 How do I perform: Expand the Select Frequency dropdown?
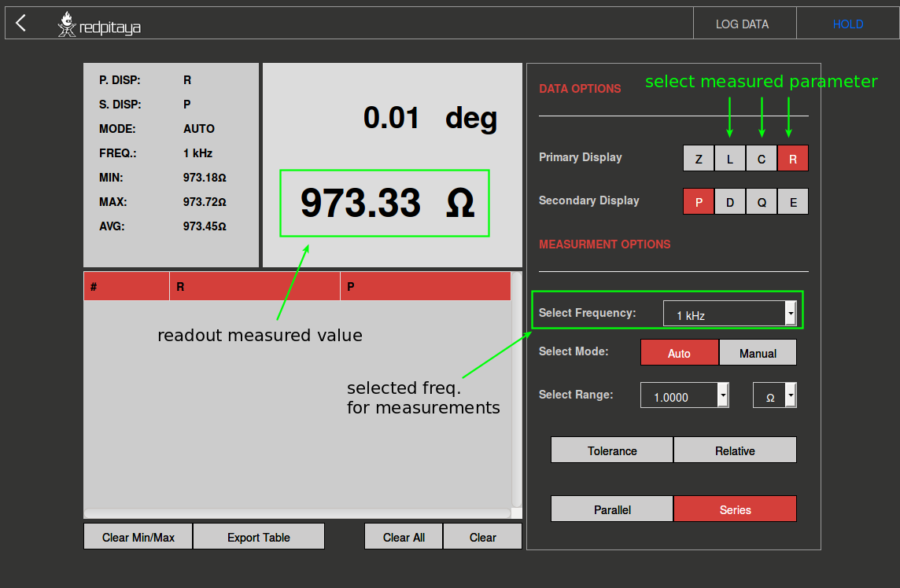(x=729, y=313)
